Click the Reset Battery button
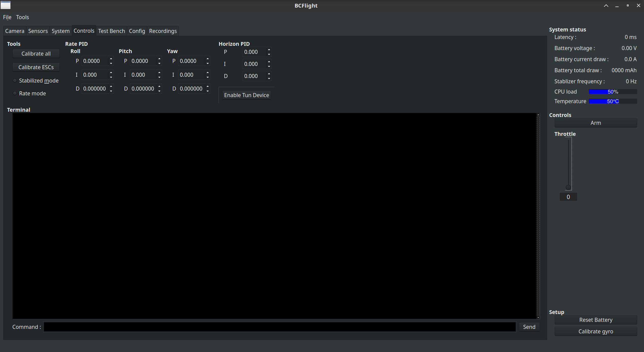Screen dimensions: 644x352 click(x=595, y=320)
